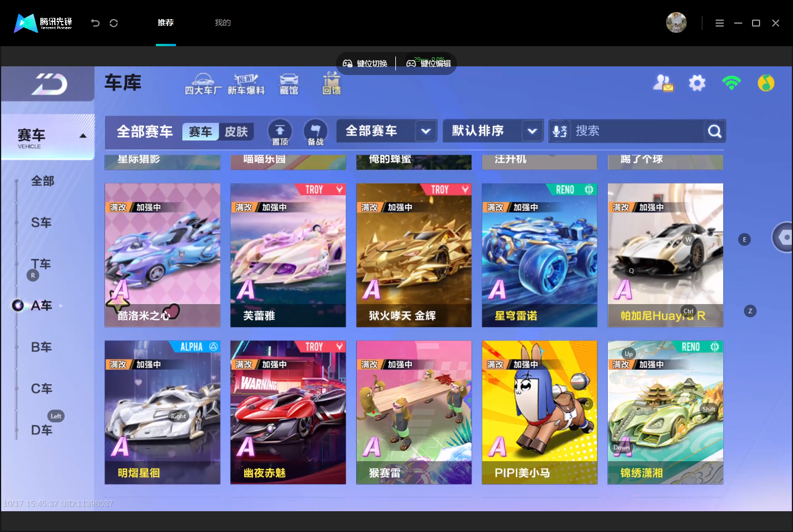Click the 搜索 search input field
This screenshot has height=532, width=793.
[637, 131]
